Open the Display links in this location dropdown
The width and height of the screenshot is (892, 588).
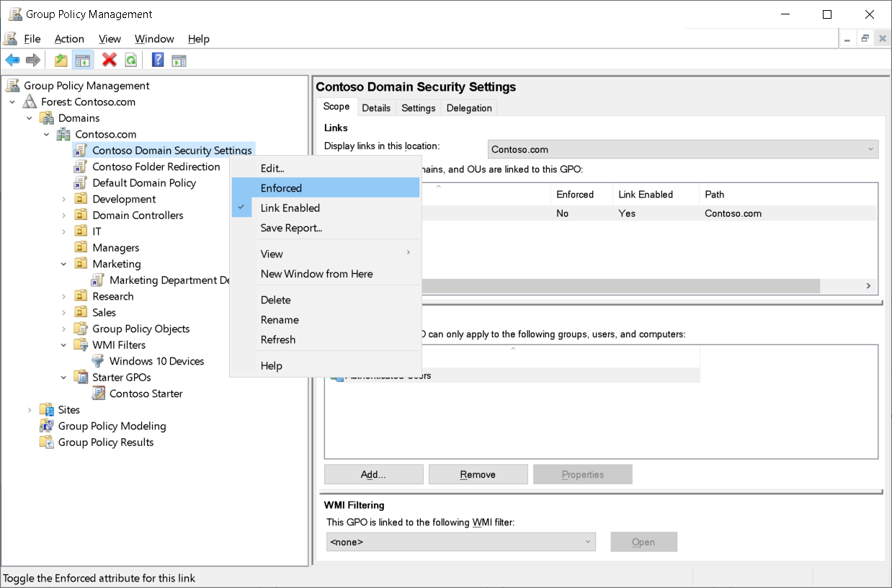(872, 149)
